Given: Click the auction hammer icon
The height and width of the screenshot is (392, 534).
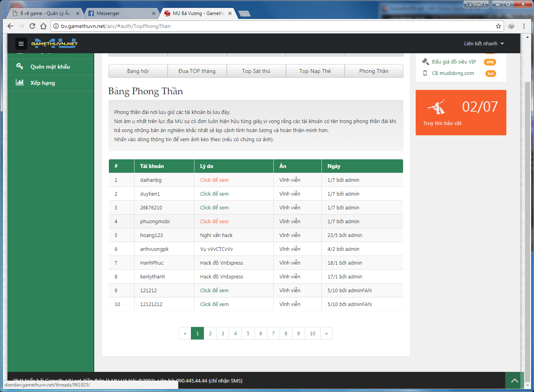Looking at the screenshot, I should 425,62.
